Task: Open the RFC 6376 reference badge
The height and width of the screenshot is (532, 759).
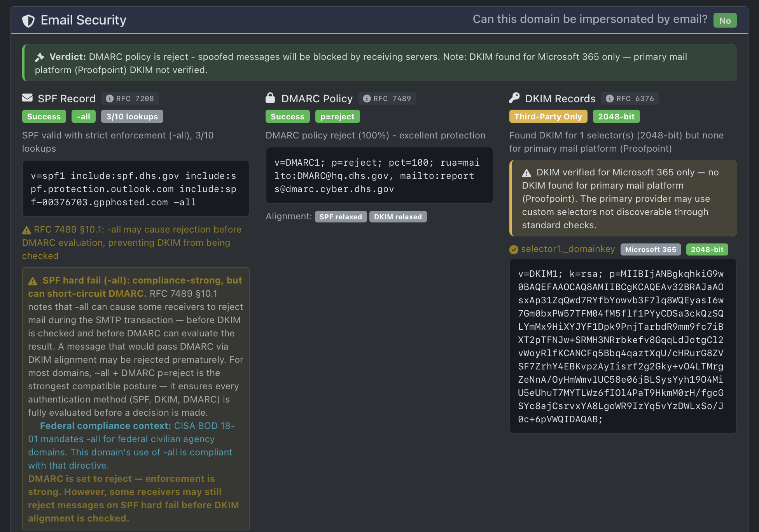Action: tap(630, 98)
